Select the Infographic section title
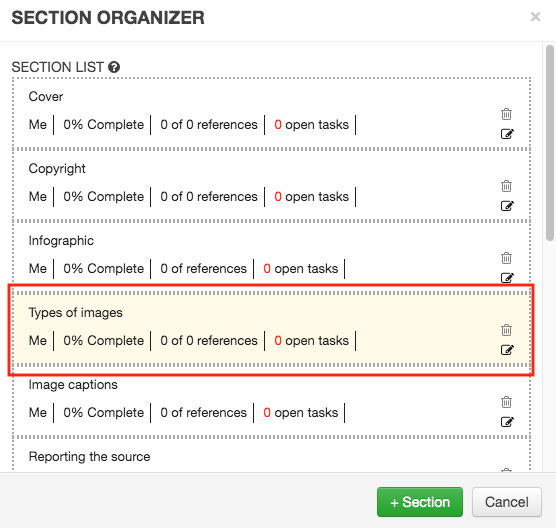Image resolution: width=556 pixels, height=528 pixels. (61, 240)
